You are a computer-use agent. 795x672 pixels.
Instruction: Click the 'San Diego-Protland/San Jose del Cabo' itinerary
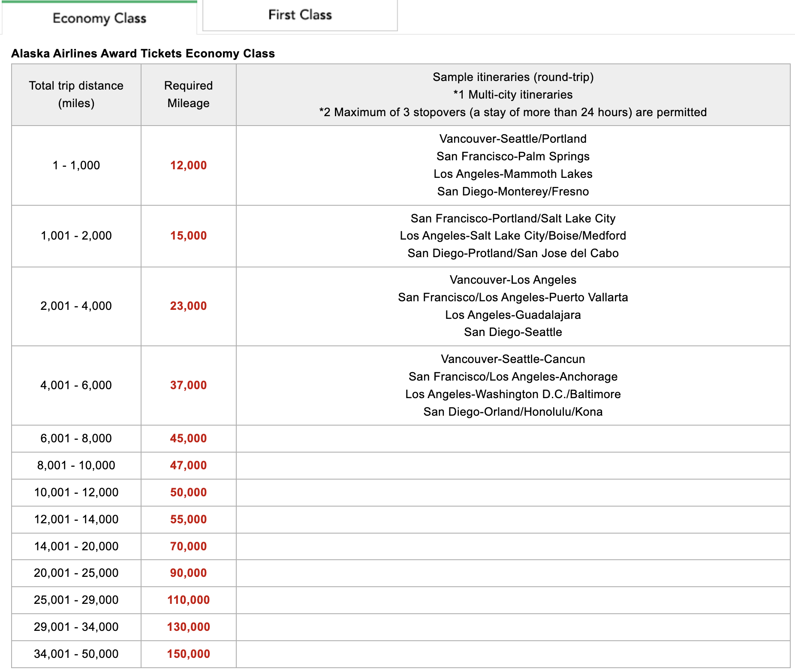[513, 253]
